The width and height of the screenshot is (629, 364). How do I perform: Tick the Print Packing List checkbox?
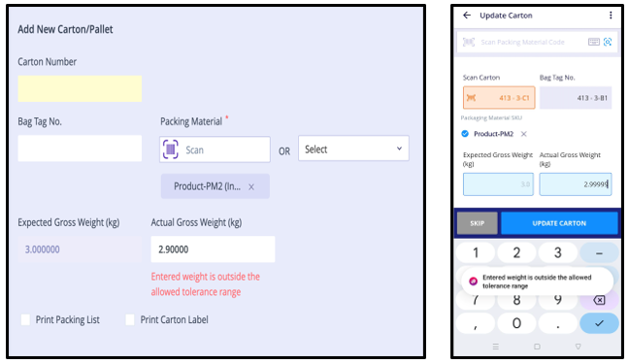25,320
